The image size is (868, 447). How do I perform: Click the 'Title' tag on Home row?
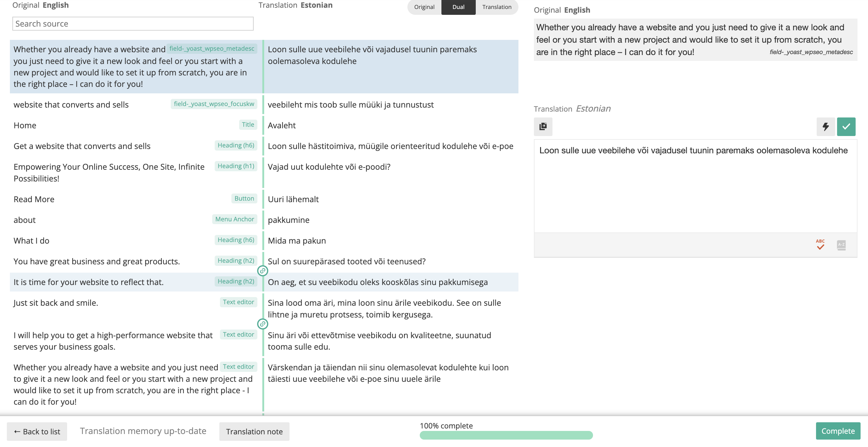coord(248,125)
